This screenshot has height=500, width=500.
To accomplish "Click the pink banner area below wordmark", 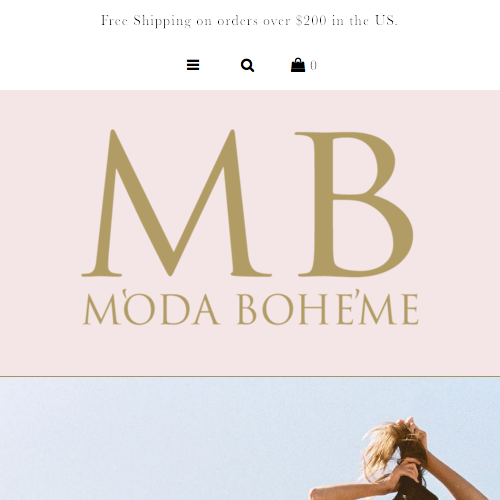I will point(250,350).
